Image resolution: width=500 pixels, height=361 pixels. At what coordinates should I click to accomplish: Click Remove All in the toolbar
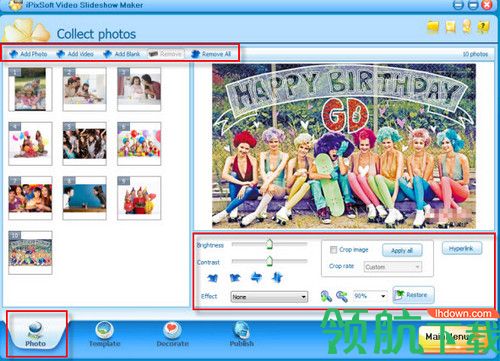(211, 54)
